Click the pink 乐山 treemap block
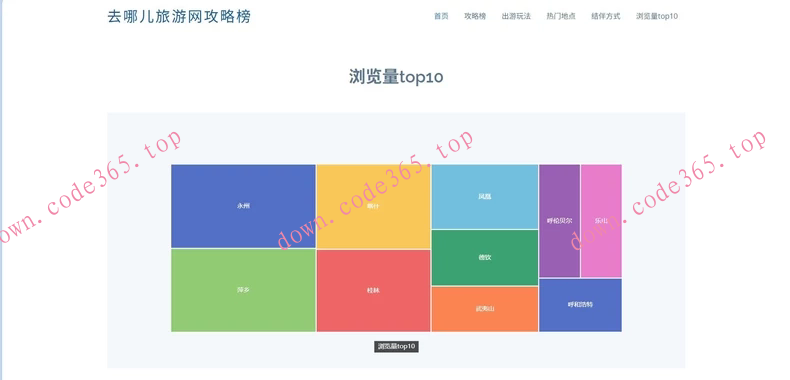The image size is (790, 380). (601, 221)
